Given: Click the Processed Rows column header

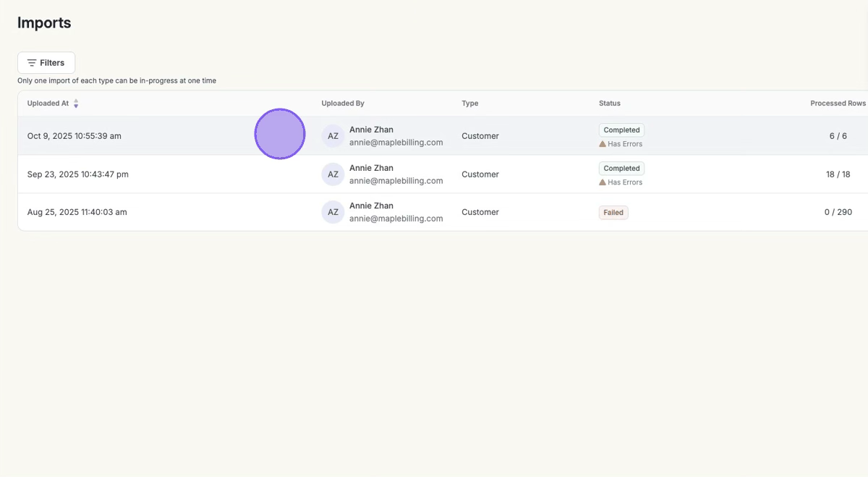Looking at the screenshot, I should pyautogui.click(x=838, y=104).
